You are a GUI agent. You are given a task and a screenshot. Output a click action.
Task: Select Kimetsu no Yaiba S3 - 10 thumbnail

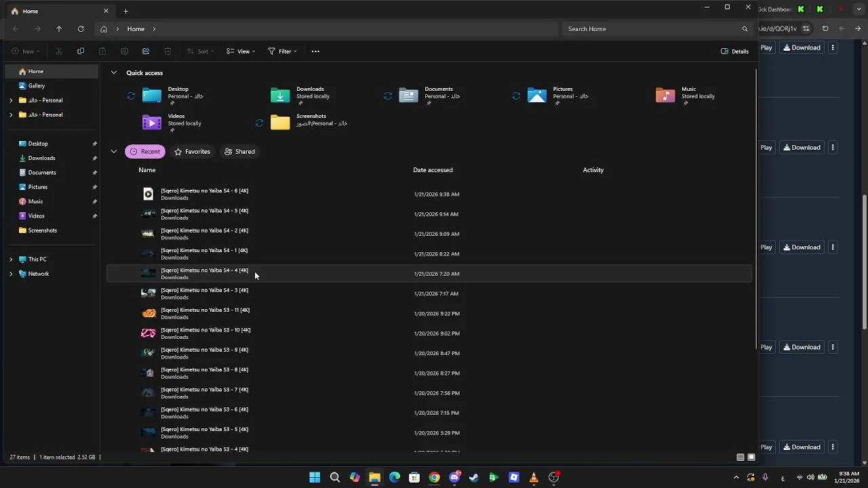pos(148,333)
